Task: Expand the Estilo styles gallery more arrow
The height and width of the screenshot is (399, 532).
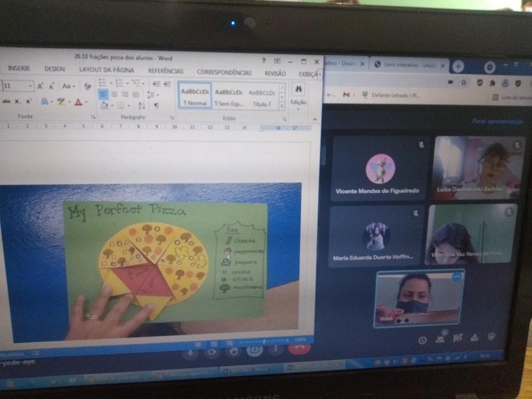Action: (282, 106)
